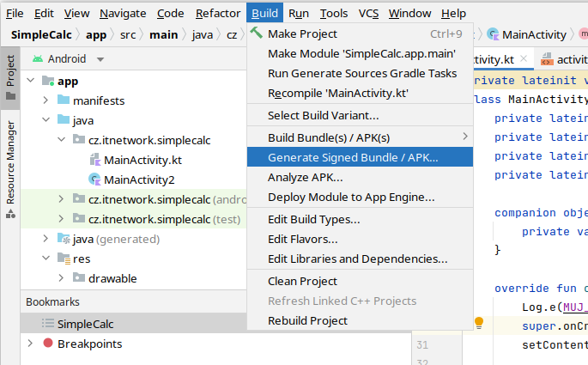
Task: Choose Rebuild Project
Action: [x=360, y=320]
